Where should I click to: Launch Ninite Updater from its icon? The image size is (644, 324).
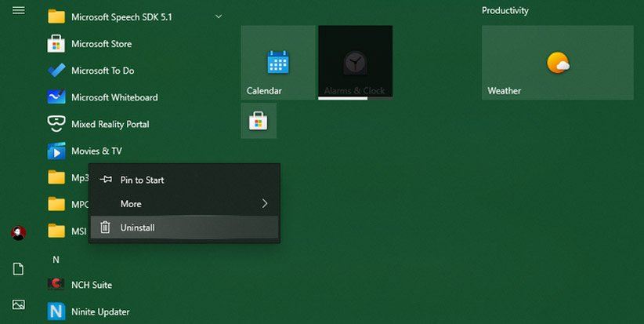pyautogui.click(x=56, y=311)
